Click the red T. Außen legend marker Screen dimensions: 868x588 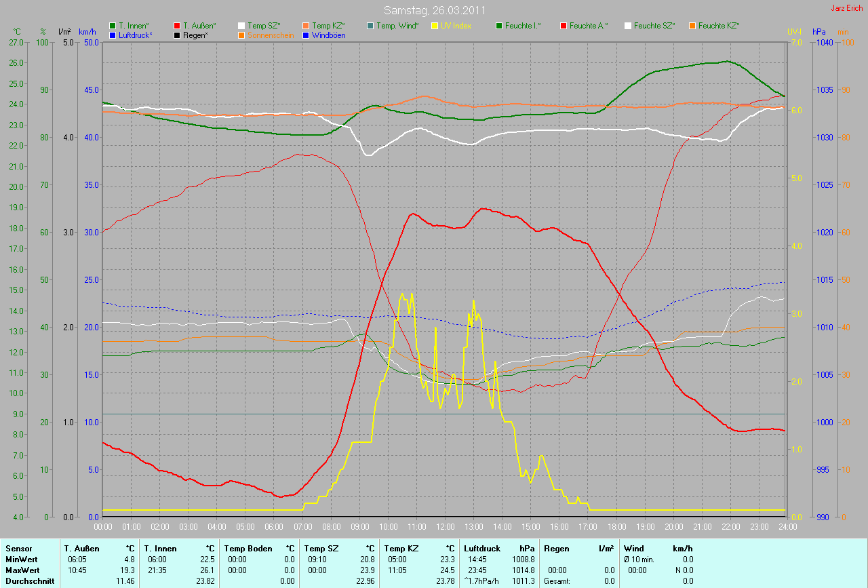point(178,26)
